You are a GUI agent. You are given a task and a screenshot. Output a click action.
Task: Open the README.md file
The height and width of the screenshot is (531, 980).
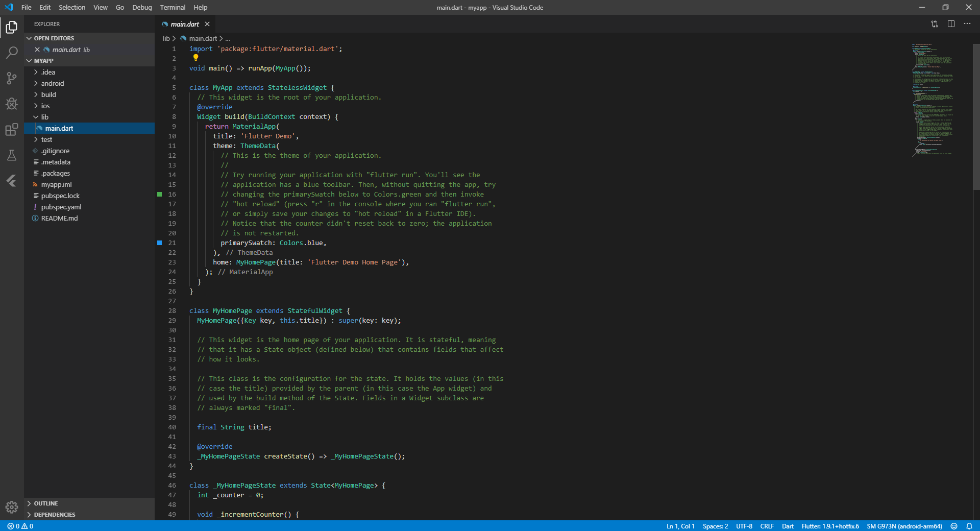click(x=89, y=218)
